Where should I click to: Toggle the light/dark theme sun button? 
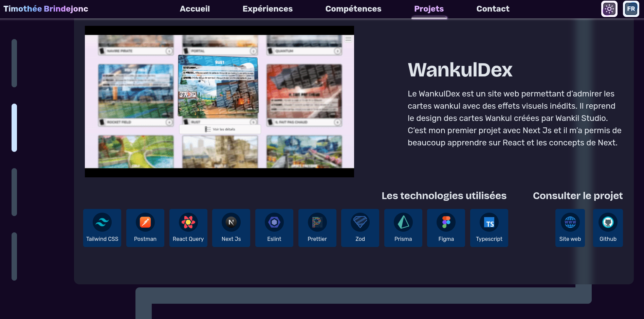(609, 9)
